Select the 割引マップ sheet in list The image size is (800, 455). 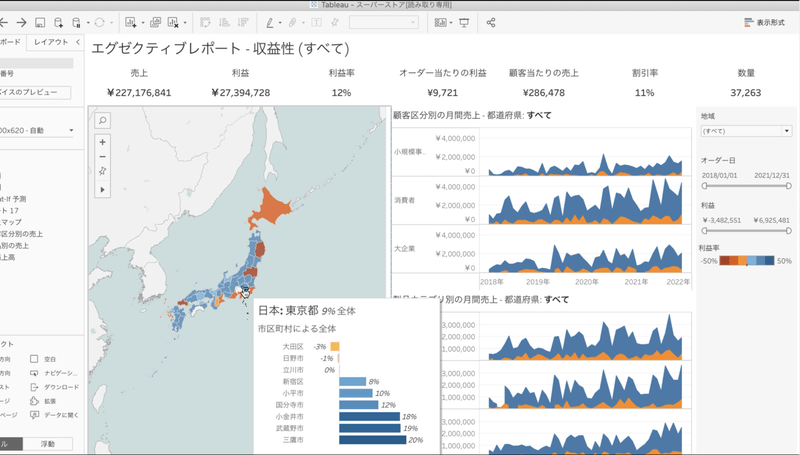pyautogui.click(x=14, y=222)
